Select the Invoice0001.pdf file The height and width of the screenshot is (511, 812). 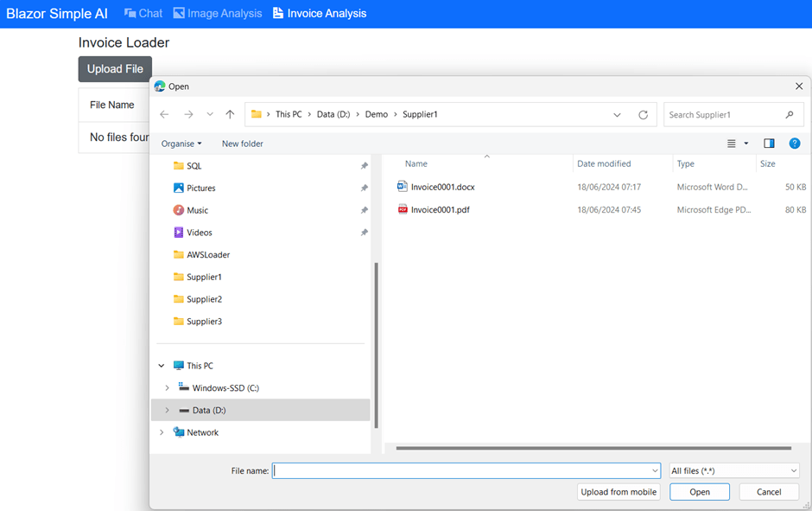(x=440, y=209)
